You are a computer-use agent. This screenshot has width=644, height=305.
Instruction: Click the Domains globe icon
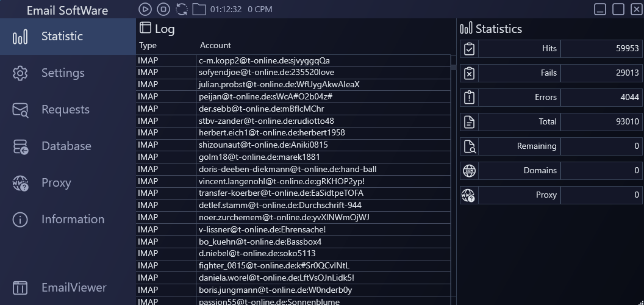[469, 171]
